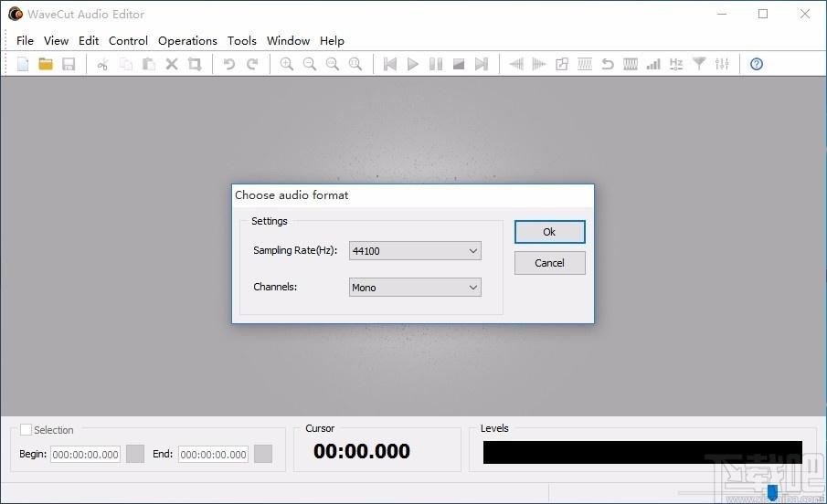Click the gray button next to End field

(263, 454)
